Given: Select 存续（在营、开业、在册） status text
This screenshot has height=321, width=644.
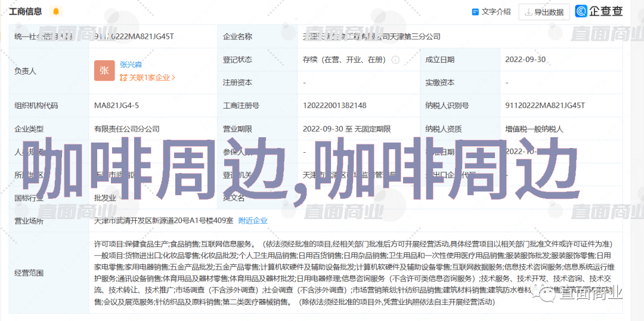Looking at the screenshot, I should 344,60.
